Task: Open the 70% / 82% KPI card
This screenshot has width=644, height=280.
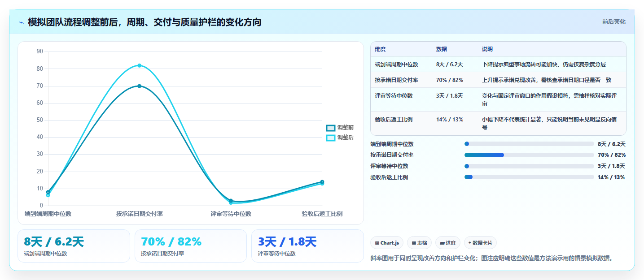Action: [x=191, y=246]
